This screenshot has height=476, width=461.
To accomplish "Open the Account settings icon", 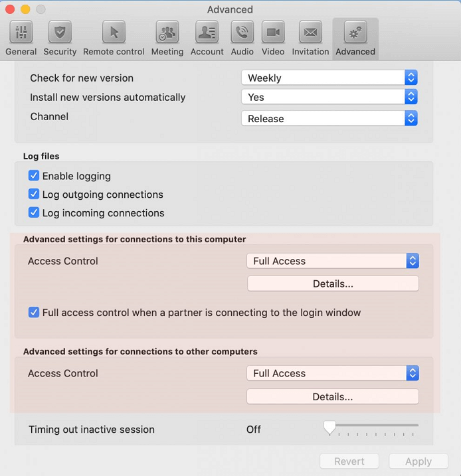I will [x=207, y=33].
